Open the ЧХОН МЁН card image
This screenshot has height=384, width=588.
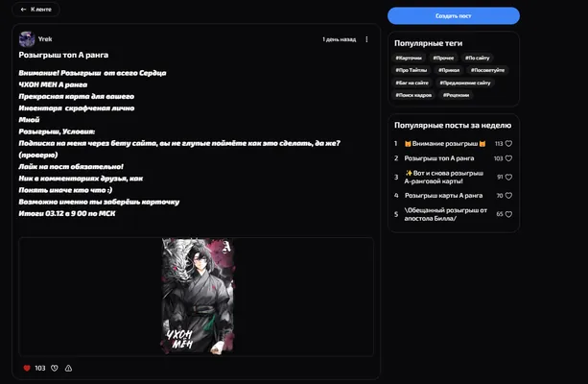(x=198, y=296)
